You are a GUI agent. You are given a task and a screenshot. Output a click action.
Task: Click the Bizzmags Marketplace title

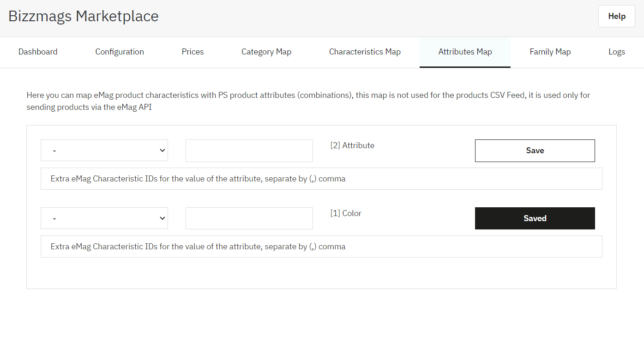click(x=84, y=16)
